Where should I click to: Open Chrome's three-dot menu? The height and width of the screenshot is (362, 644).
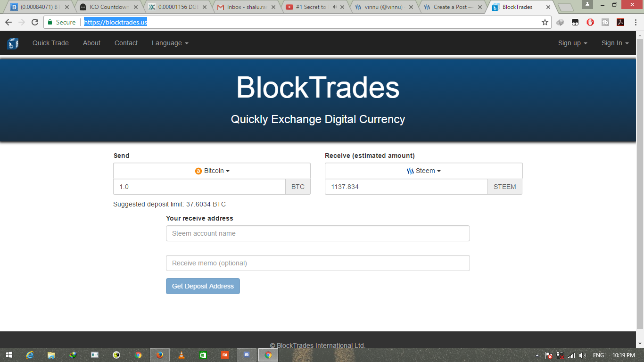click(x=635, y=22)
